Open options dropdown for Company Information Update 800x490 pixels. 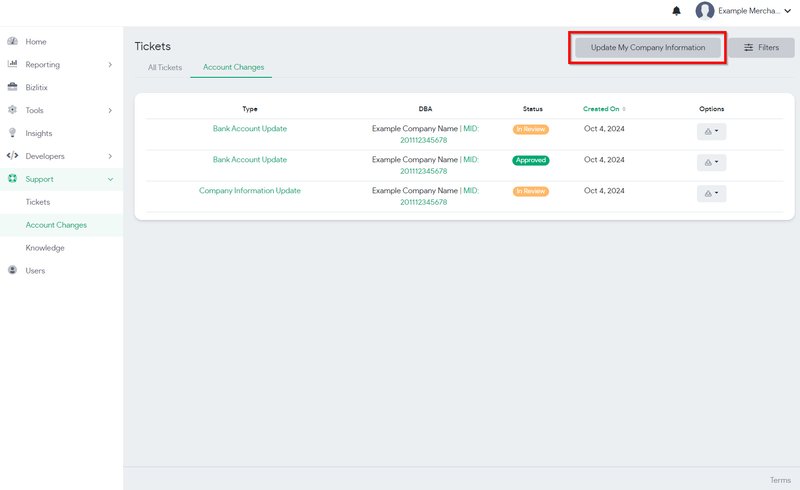coord(712,193)
